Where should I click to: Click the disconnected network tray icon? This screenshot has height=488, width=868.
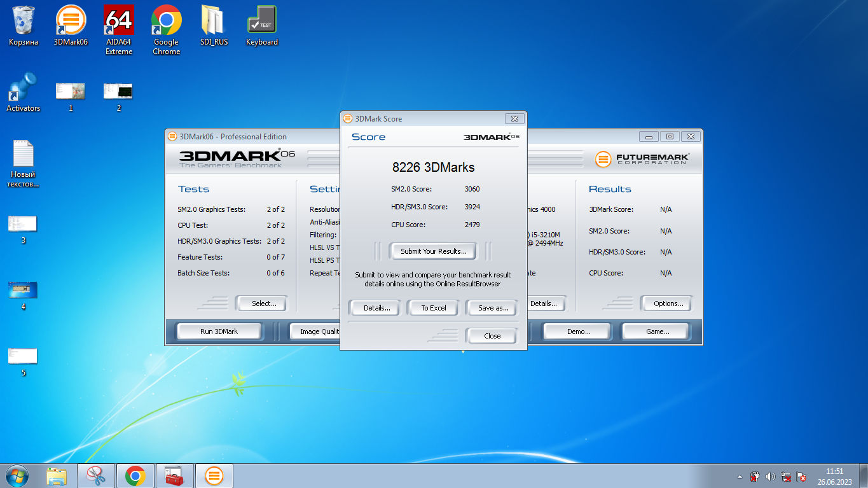pyautogui.click(x=787, y=477)
